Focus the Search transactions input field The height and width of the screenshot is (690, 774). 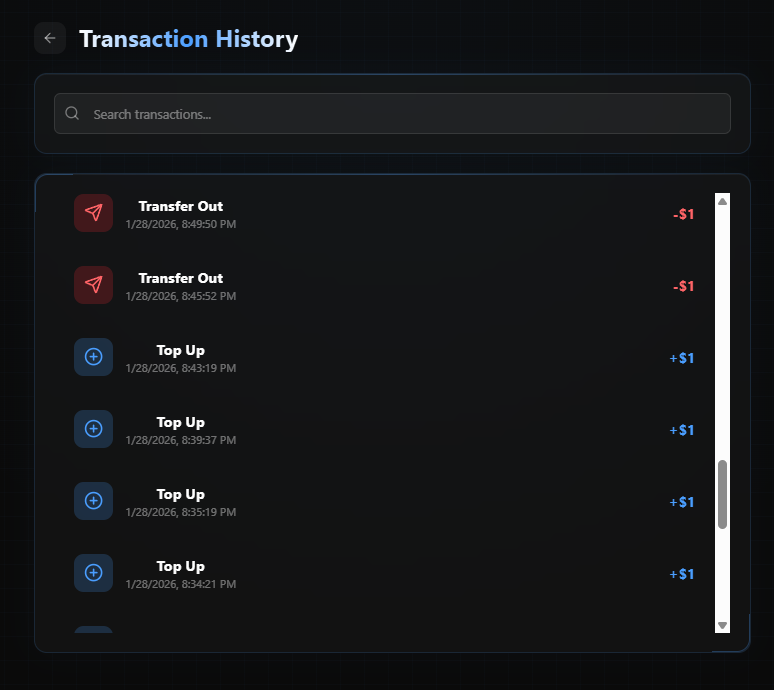click(400, 114)
